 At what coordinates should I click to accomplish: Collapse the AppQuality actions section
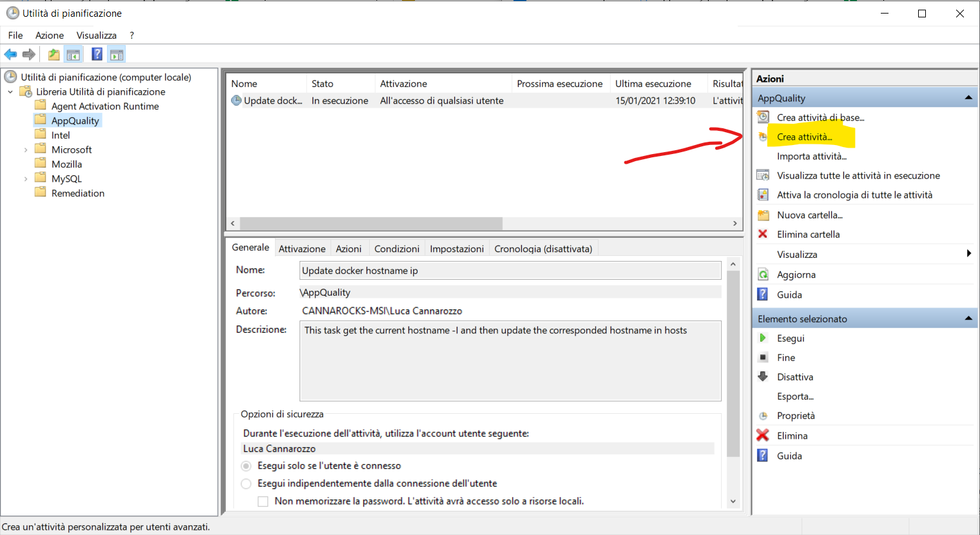[968, 98]
